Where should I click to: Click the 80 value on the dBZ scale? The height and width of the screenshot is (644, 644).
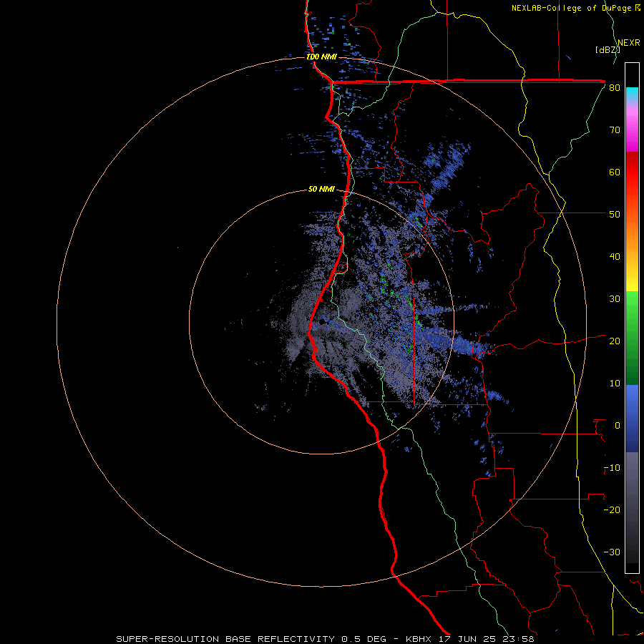tap(615, 88)
